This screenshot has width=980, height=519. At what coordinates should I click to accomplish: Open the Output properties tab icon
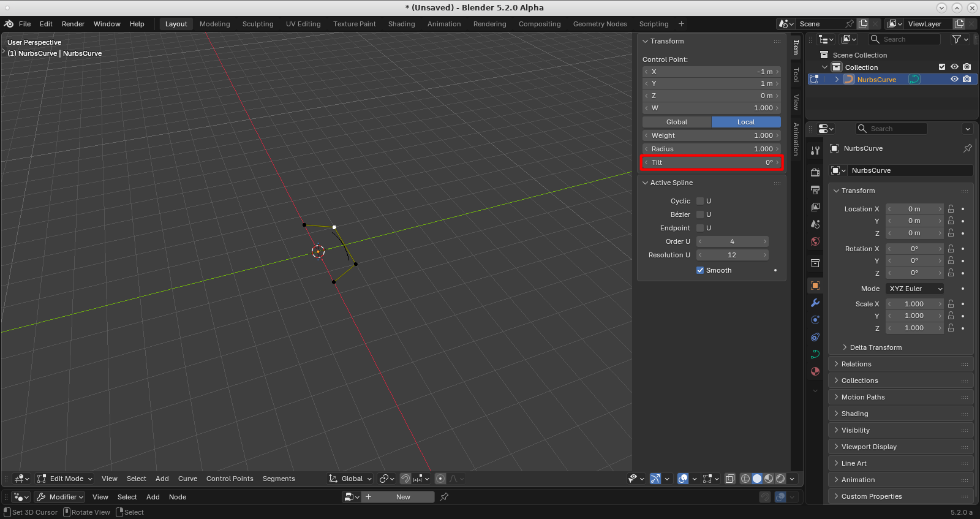[x=815, y=190]
